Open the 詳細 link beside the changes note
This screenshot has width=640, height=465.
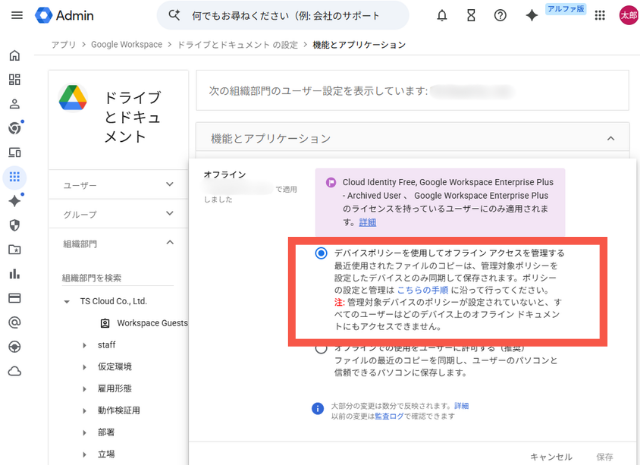click(462, 406)
